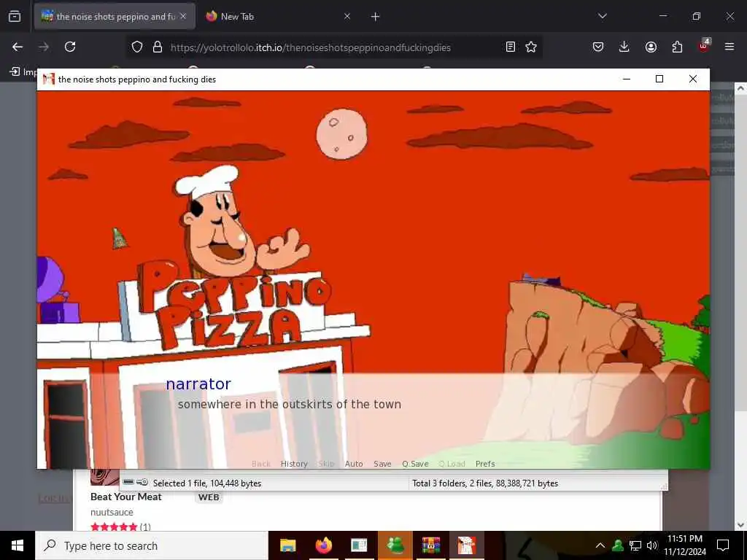747x560 pixels.
Task: Select the noise shots peppino browser tab
Action: coord(115,16)
